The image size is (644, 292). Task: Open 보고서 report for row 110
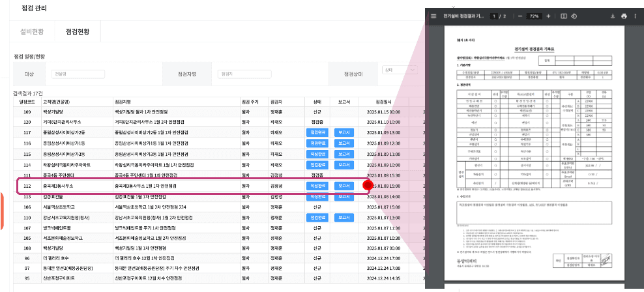(344, 218)
